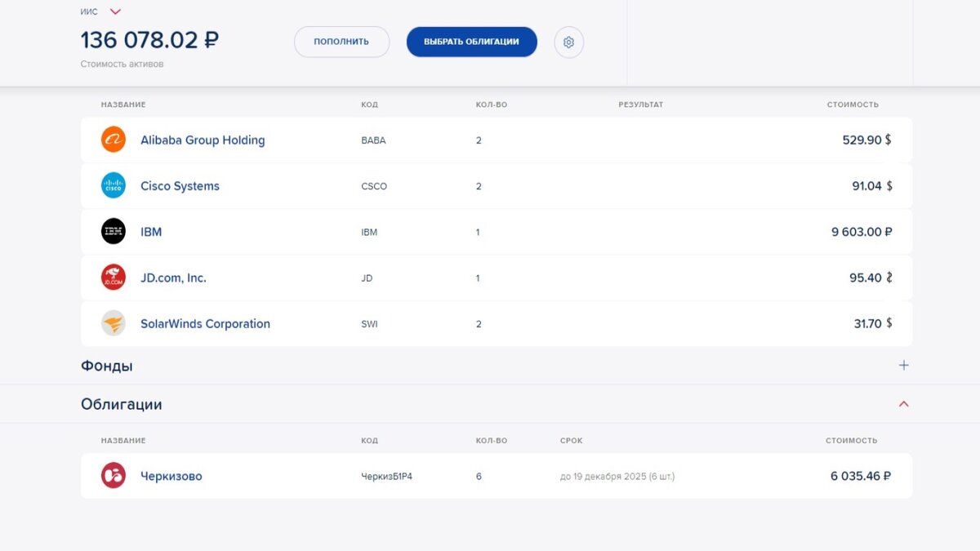Click the Пополнить button
Image resolution: width=980 pixels, height=551 pixels.
click(341, 42)
